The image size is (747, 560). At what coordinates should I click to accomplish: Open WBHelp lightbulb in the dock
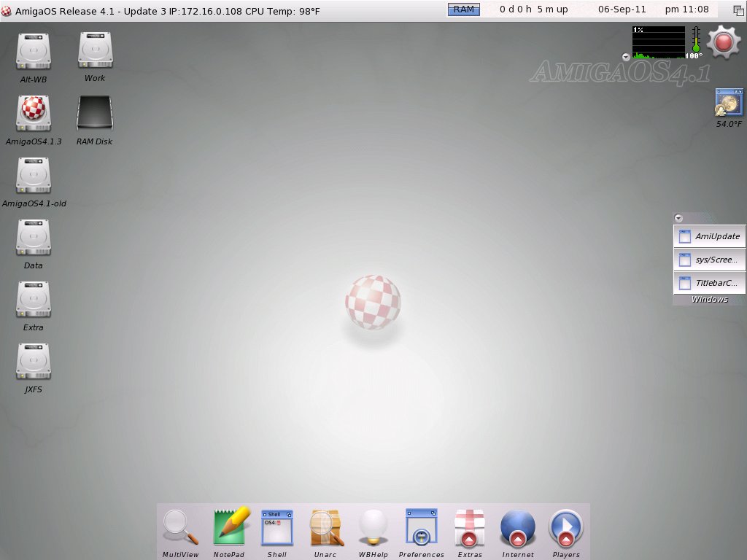[373, 528]
